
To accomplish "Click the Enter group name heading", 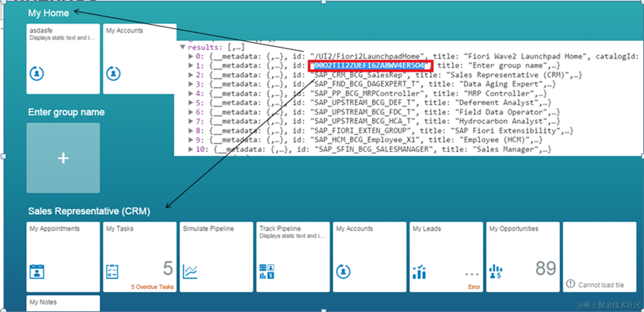I will (66, 112).
